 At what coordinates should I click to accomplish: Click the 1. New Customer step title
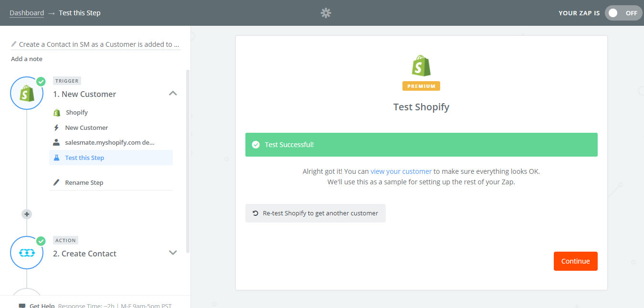pos(84,94)
